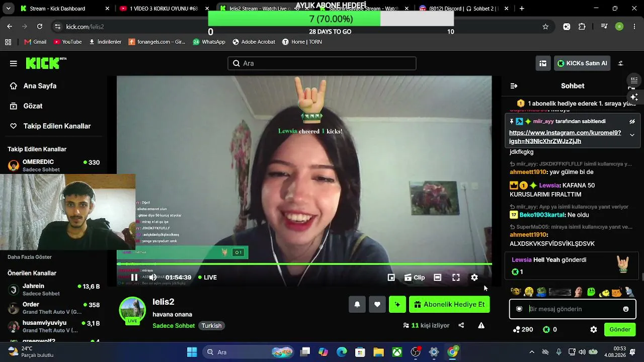This screenshot has height=362, width=644.
Task: Open the emoji picker in chat
Action: [626, 309]
